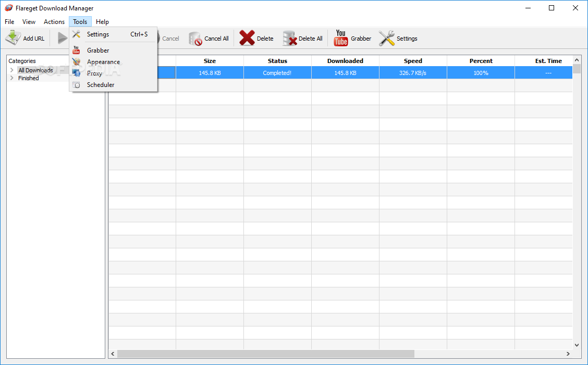This screenshot has height=365, width=588.
Task: Open the View menu
Action: click(x=29, y=22)
